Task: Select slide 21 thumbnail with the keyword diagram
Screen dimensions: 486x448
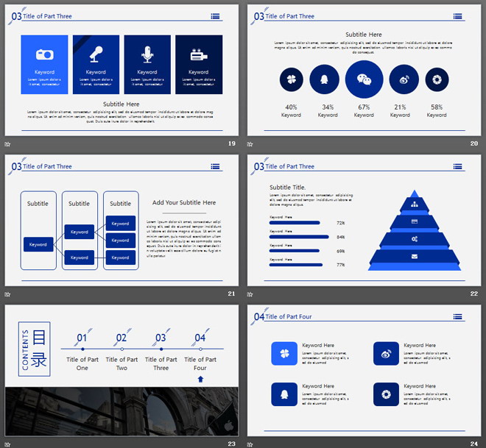Action: [x=121, y=220]
